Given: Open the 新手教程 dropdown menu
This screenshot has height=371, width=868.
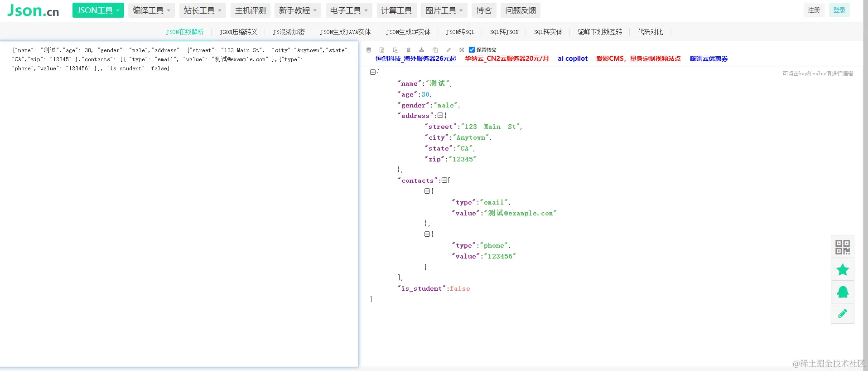Looking at the screenshot, I should [298, 10].
